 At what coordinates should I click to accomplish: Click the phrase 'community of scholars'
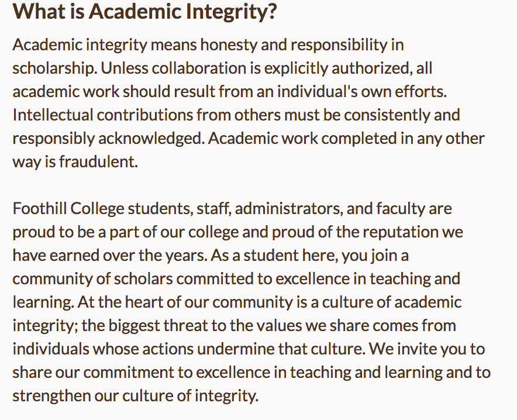pos(92,279)
